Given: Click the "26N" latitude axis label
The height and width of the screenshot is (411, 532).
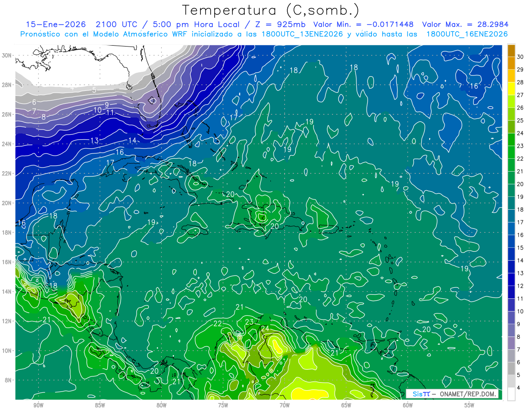Looking at the screenshot, I should click(7, 114).
